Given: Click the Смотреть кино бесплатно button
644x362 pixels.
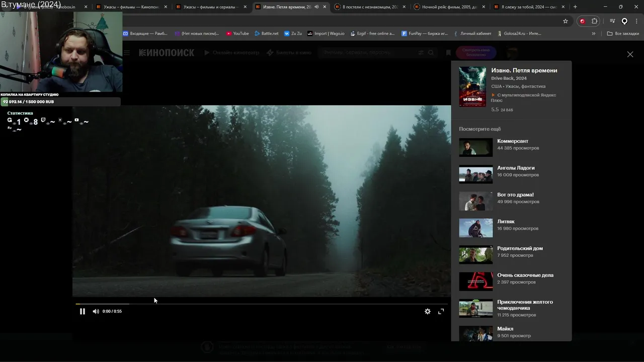Looking at the screenshot, I should 476,53.
